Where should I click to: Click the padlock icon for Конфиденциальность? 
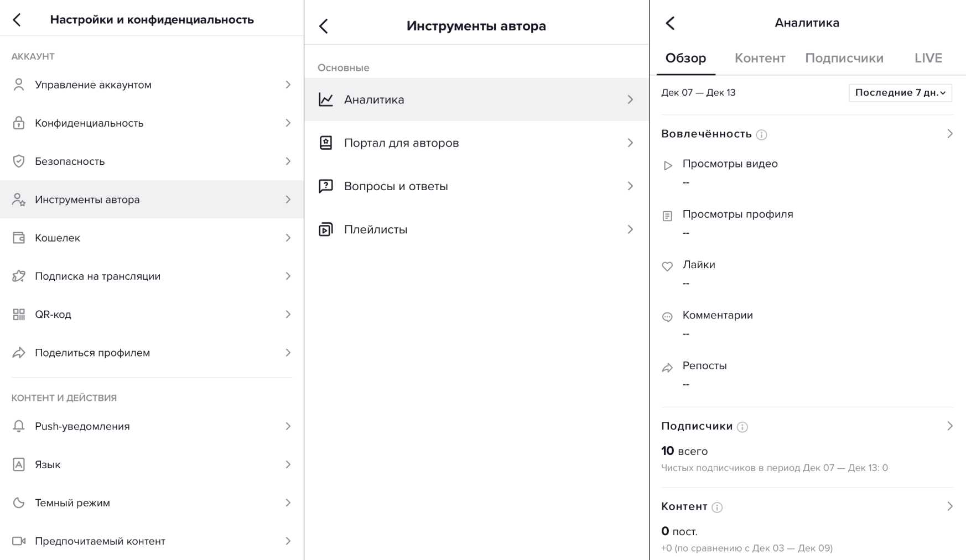(19, 123)
